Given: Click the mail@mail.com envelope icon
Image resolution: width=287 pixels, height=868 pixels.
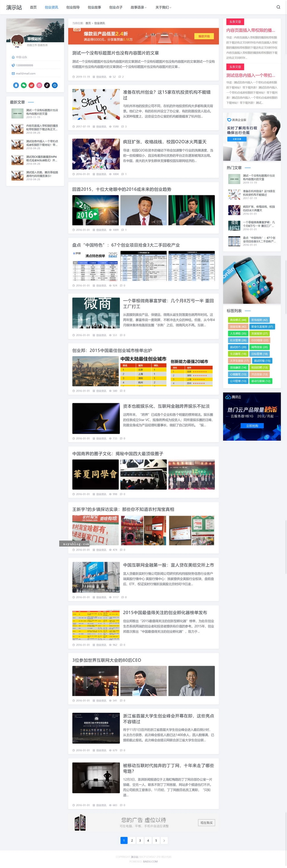Looking at the screenshot, I should [13, 73].
